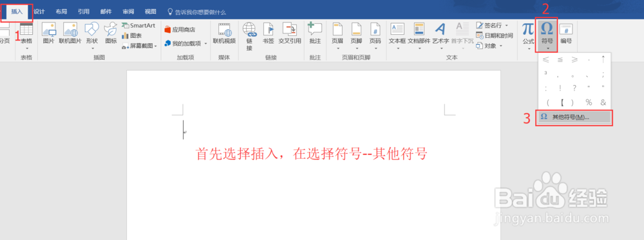Insert the ( parenthesis symbol from gallery
The height and width of the screenshot is (240, 644).
click(x=547, y=102)
